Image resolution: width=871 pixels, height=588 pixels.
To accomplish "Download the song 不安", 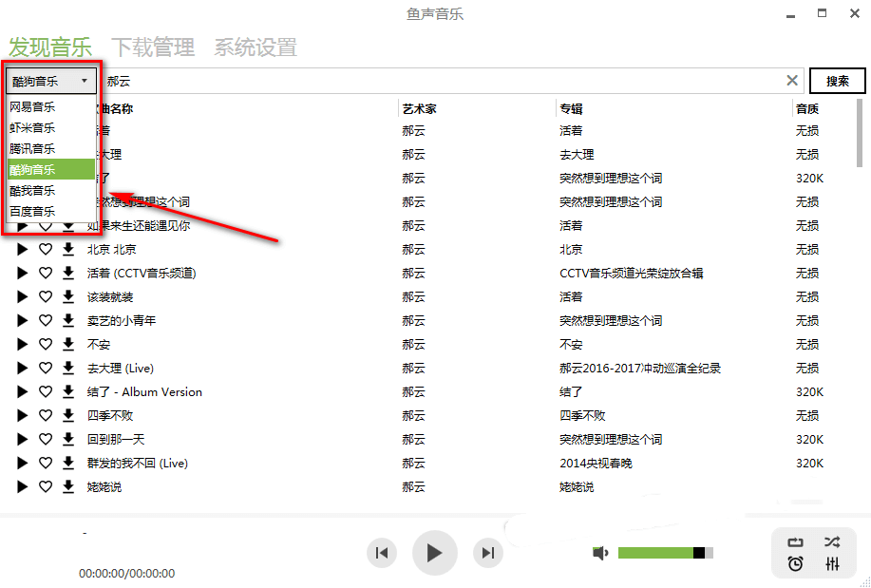I will (x=68, y=345).
